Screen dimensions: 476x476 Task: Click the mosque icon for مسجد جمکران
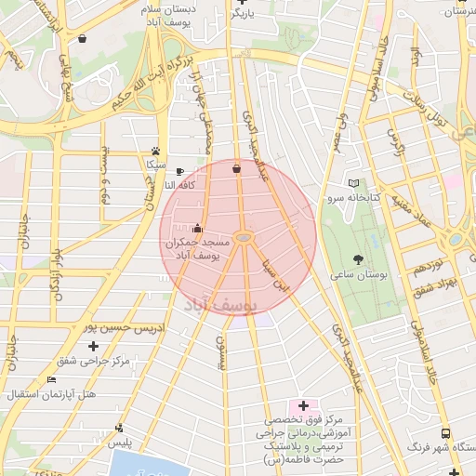[x=197, y=228]
